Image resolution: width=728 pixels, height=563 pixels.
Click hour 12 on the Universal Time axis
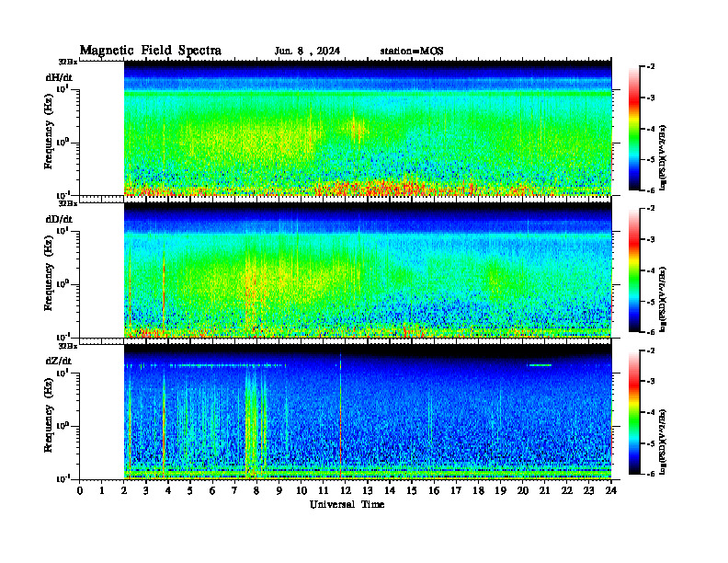pyautogui.click(x=346, y=491)
